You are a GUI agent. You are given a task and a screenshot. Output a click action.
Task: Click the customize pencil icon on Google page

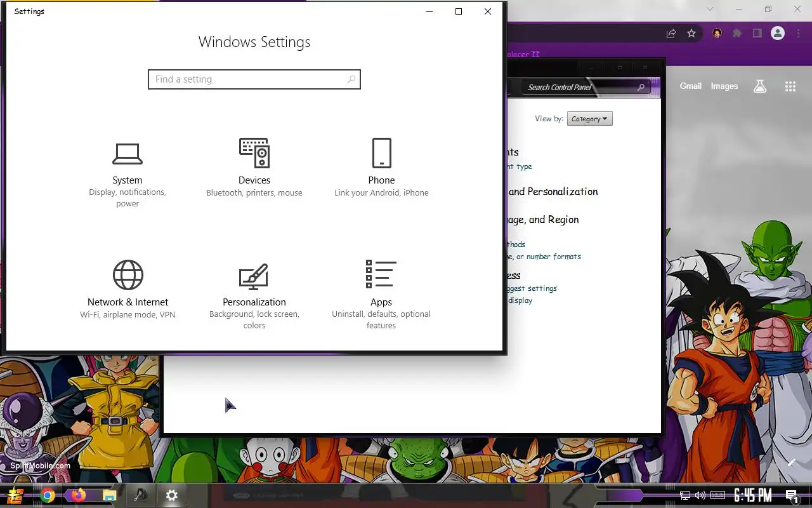791,463
